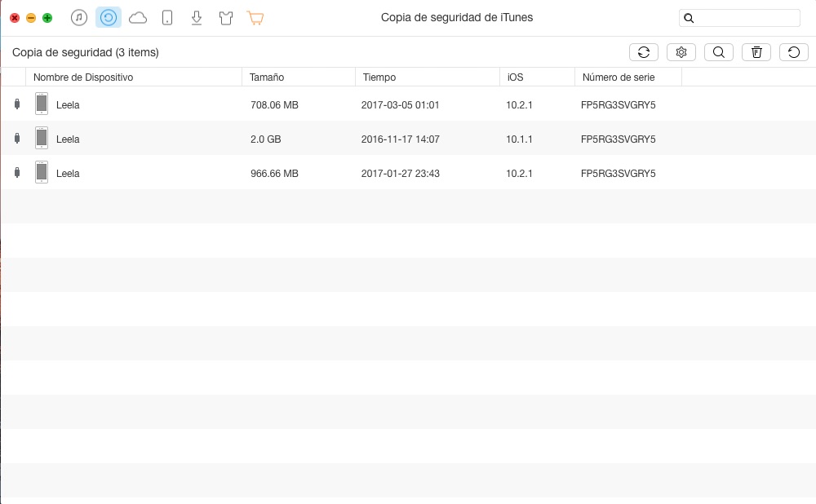Click the 2.0 GB size cell

[265, 139]
